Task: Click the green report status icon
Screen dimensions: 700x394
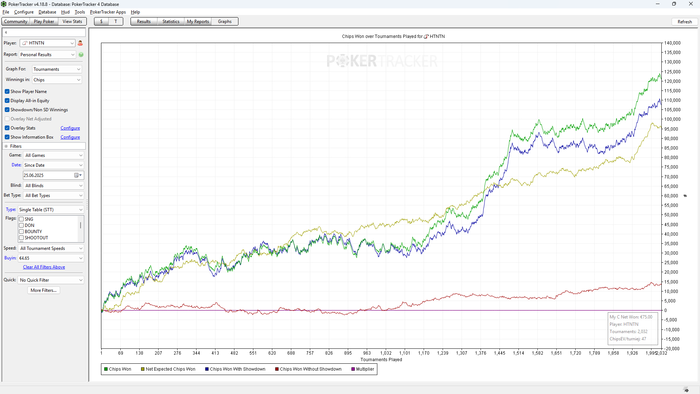Action: pos(81,54)
